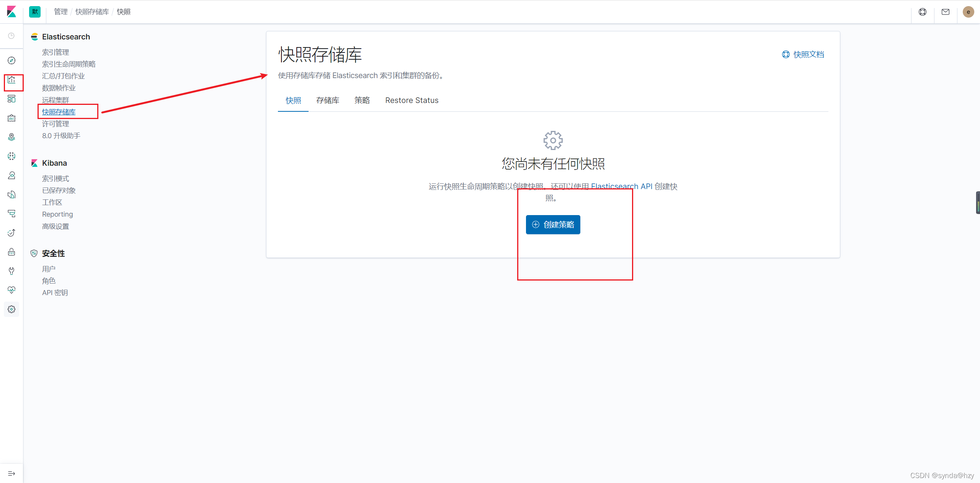980x483 pixels.
Task: Switch to the Restore Status tab
Action: (x=412, y=100)
